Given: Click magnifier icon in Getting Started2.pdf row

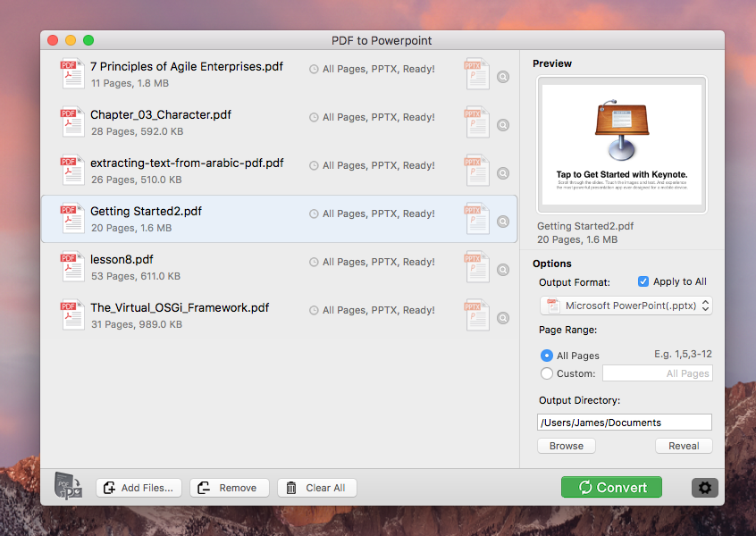Looking at the screenshot, I should coord(503,222).
